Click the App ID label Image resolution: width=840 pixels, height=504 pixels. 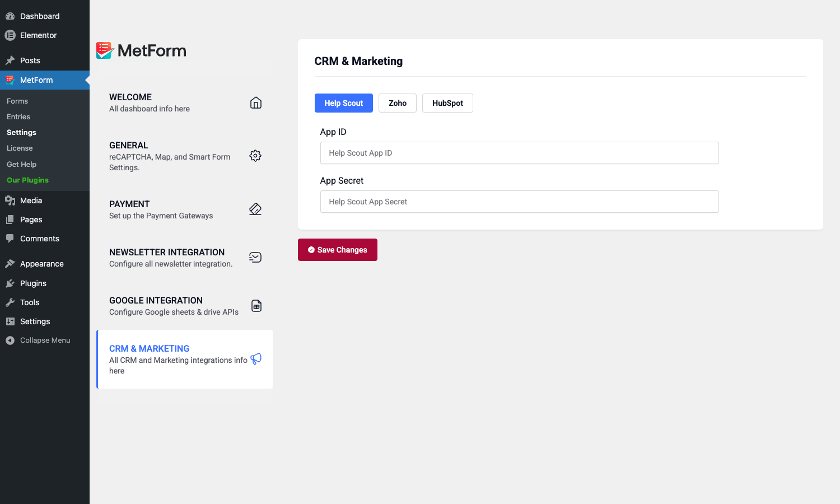333,132
